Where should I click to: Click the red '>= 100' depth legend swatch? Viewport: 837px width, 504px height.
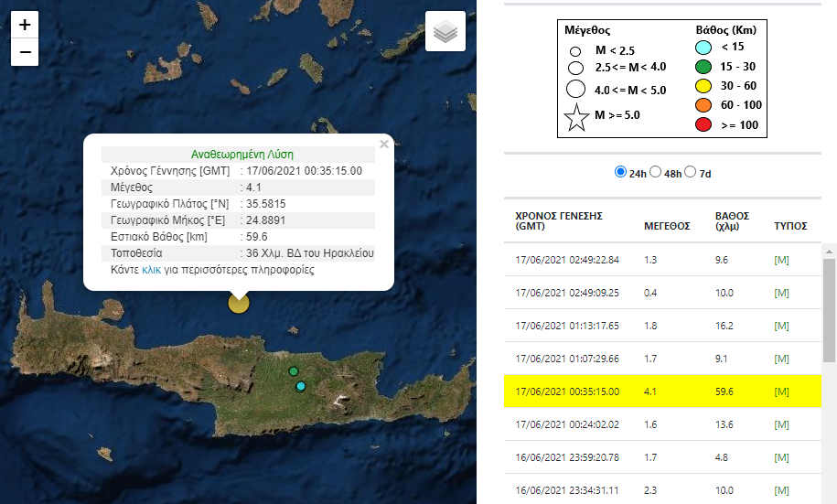(x=703, y=124)
